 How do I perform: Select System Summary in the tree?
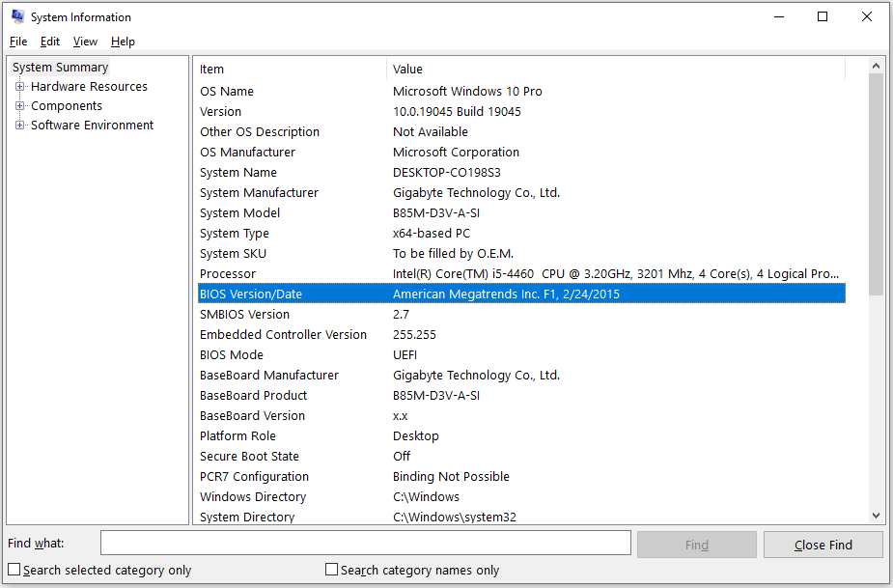point(61,68)
